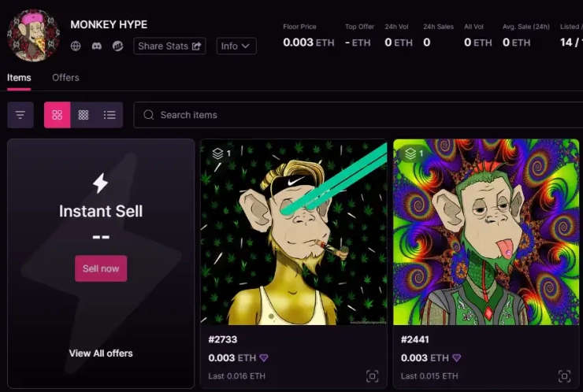Open the Monkey Hype collection avatar
This screenshot has height=392, width=583.
[x=33, y=35]
